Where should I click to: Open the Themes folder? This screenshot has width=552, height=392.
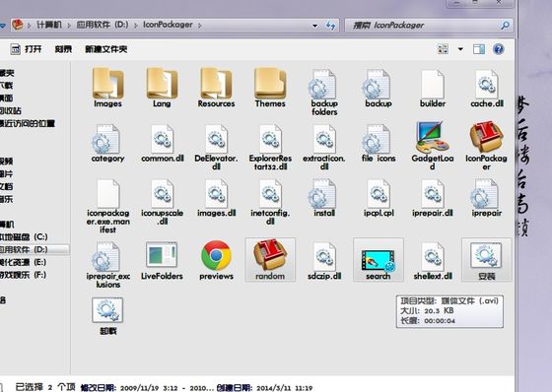270,87
